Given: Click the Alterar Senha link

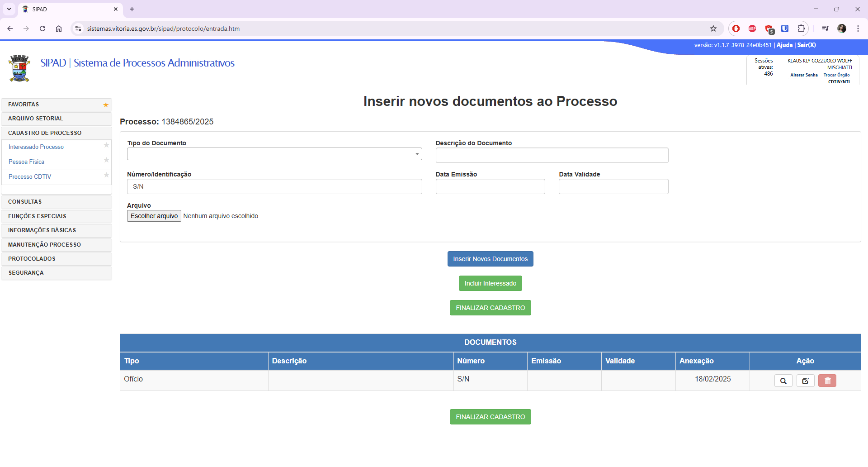Looking at the screenshot, I should point(804,75).
